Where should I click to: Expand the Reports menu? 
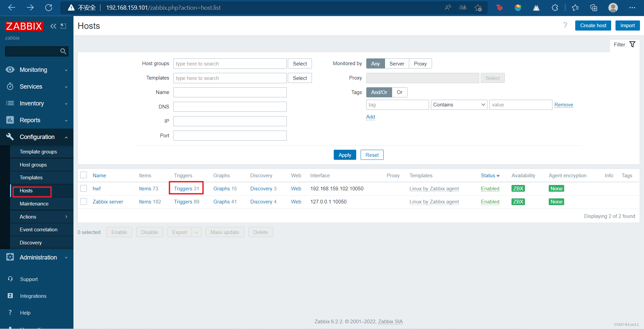[37, 120]
